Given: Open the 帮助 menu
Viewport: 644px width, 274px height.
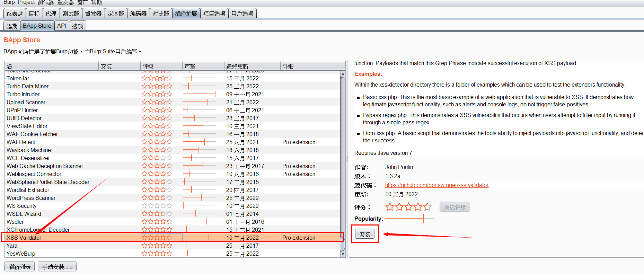Looking at the screenshot, I should (97, 2).
